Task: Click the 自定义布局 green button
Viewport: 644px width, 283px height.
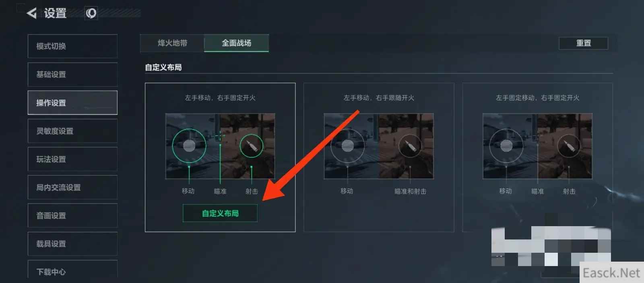Action: (x=220, y=213)
